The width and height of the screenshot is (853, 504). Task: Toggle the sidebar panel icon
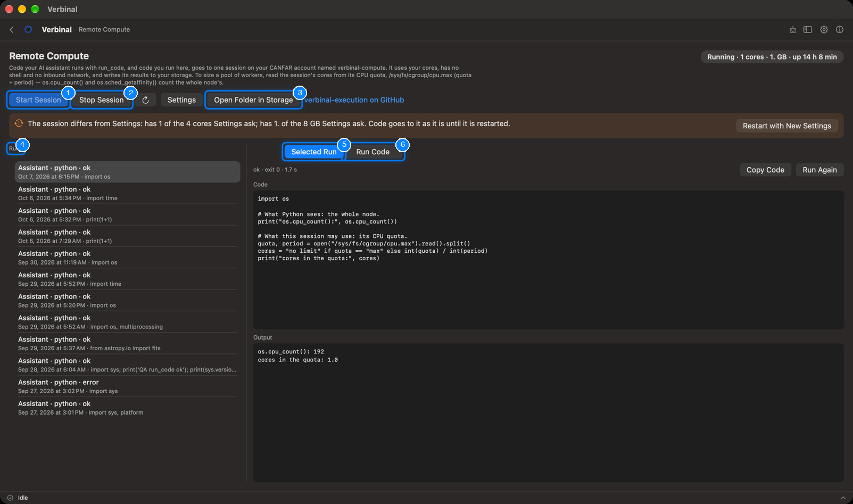click(x=808, y=30)
